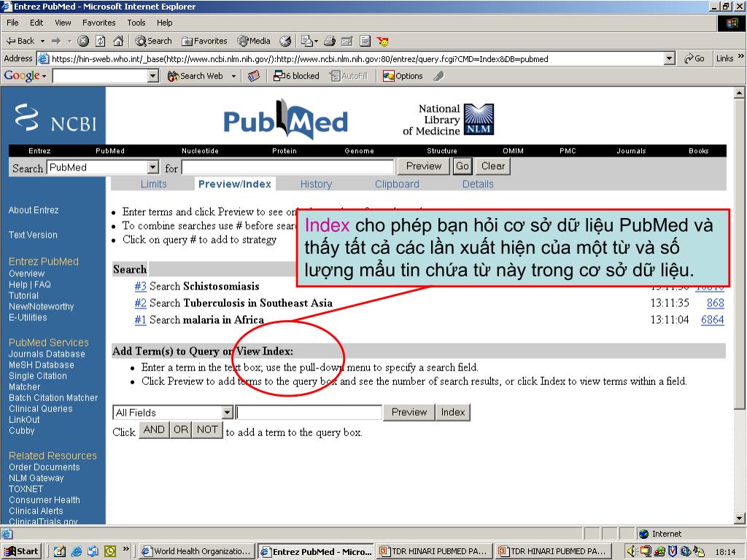Print the page with Print icon

[x=330, y=41]
